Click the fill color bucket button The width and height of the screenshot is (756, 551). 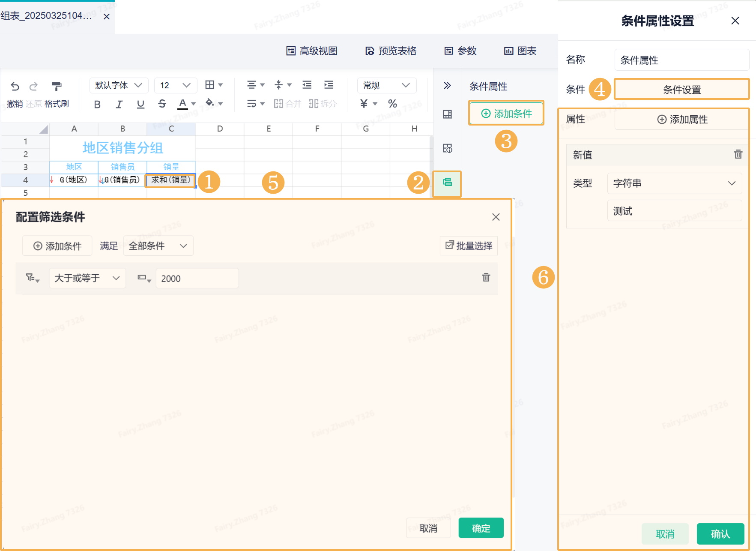pos(210,103)
